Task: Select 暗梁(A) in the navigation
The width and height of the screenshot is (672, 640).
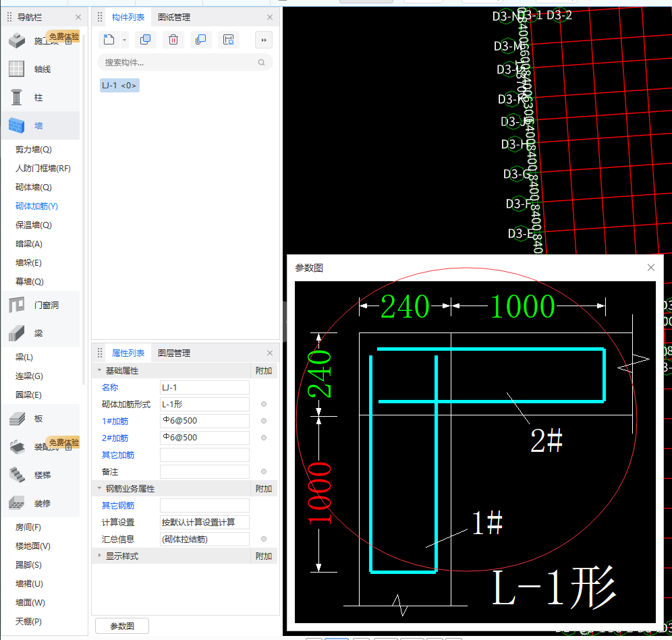Action: 29,243
